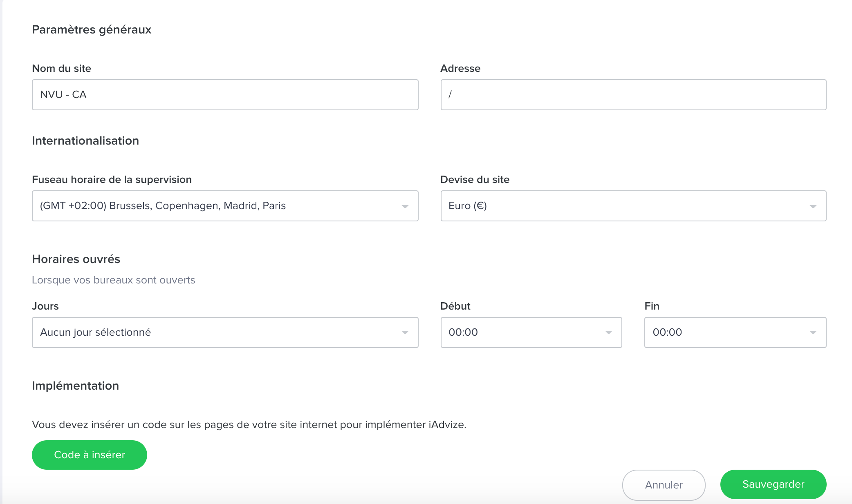Click the Début label

pyautogui.click(x=455, y=306)
